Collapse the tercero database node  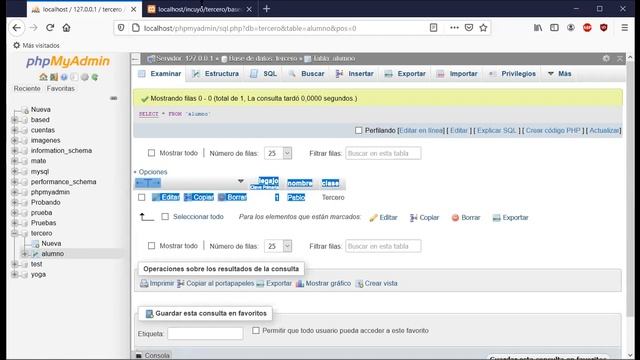pyautogui.click(x=14, y=233)
